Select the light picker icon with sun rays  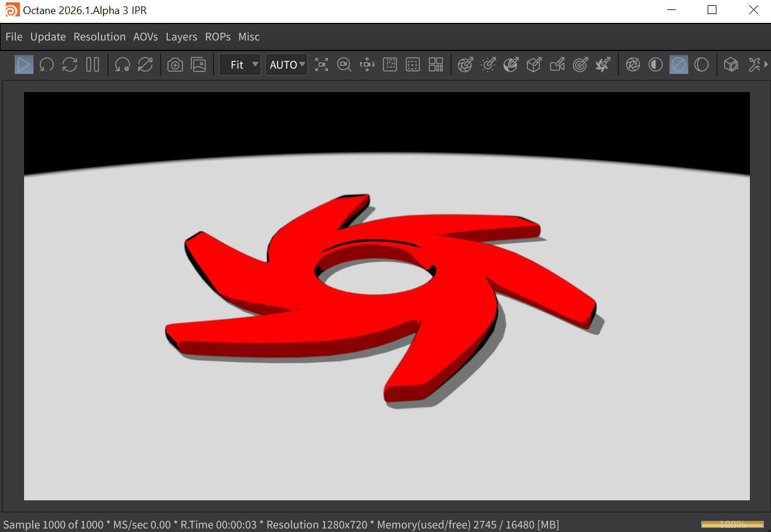[x=488, y=65]
